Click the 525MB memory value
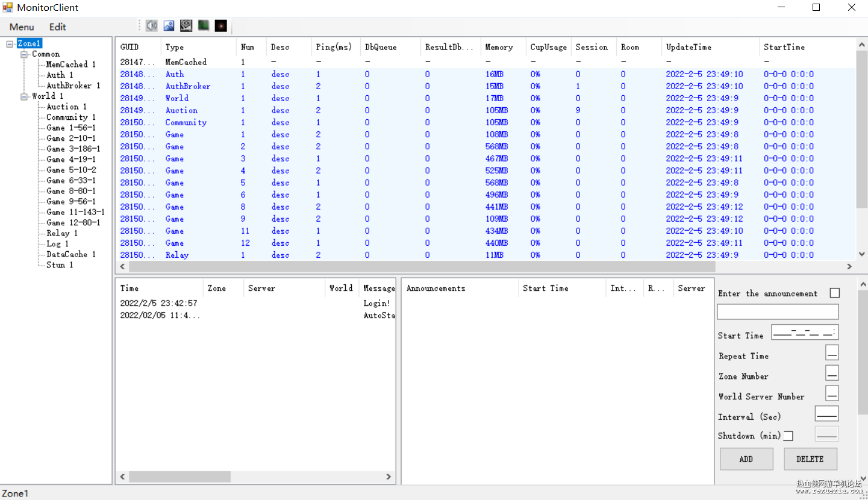868x500 pixels. (x=496, y=170)
